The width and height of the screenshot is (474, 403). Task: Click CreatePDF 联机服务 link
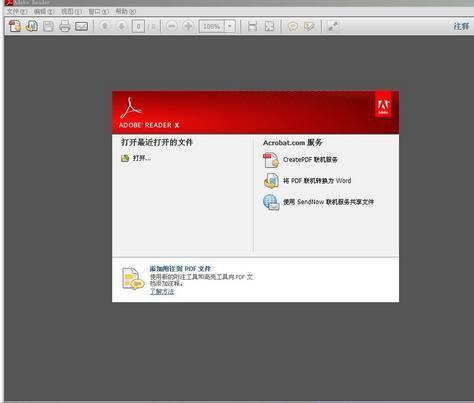click(310, 160)
